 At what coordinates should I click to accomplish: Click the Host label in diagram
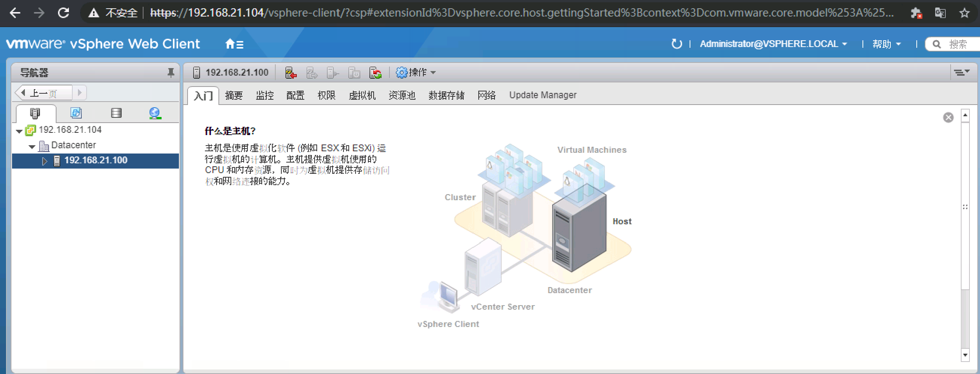(x=622, y=221)
